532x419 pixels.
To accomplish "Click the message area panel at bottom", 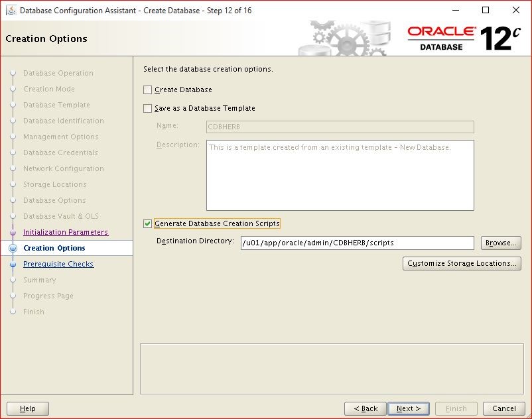I will pos(332,369).
